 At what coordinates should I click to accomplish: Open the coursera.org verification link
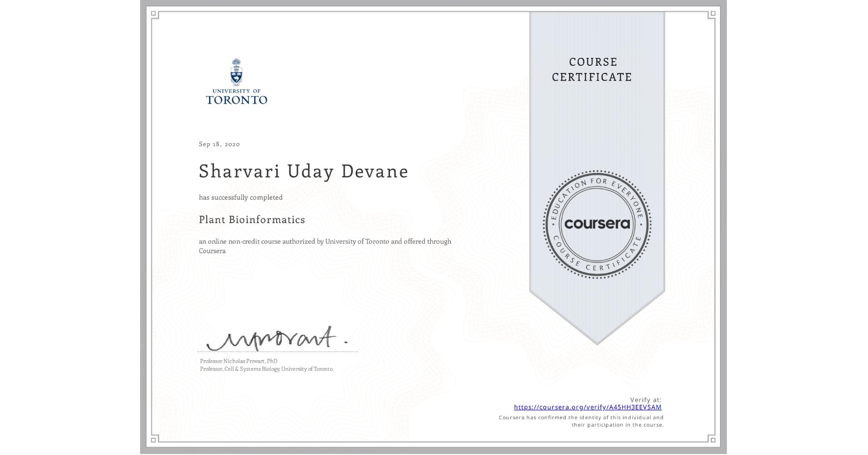pyautogui.click(x=587, y=407)
